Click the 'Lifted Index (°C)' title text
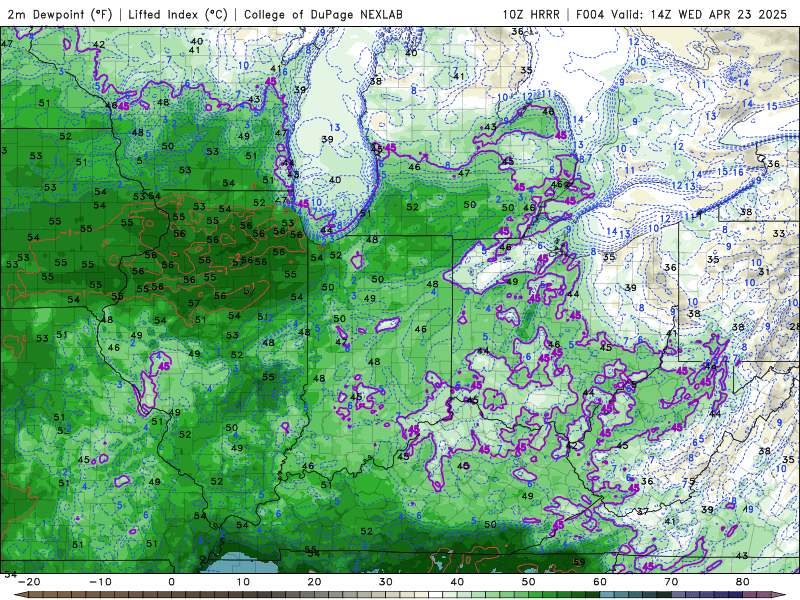Screen dimensions: 800x600 [178, 14]
